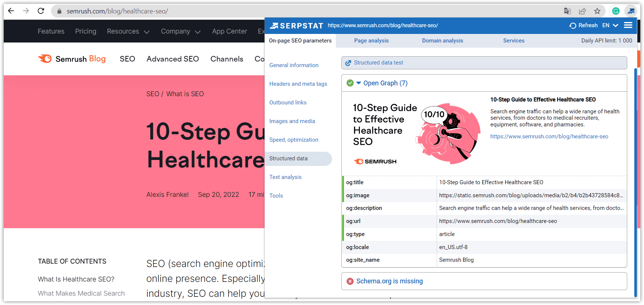Click What is SEO breadcrumb
Viewport: 644px width, 305px height.
(185, 94)
